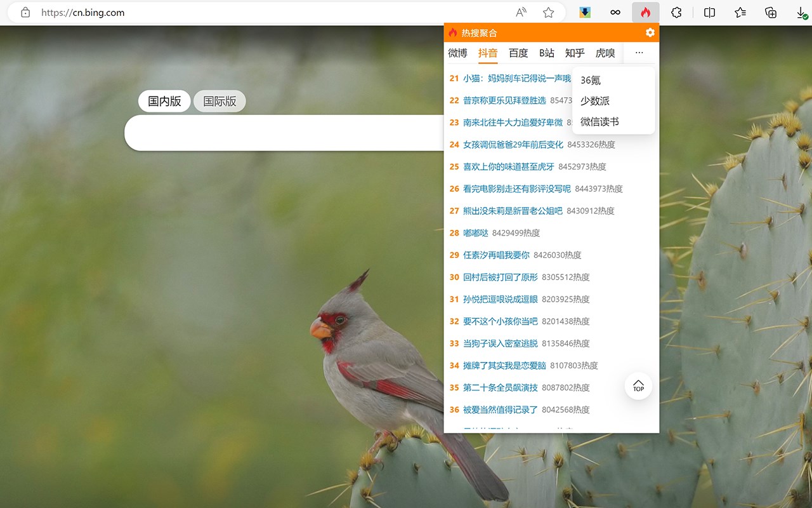Add page to favorites with star icon

point(549,13)
